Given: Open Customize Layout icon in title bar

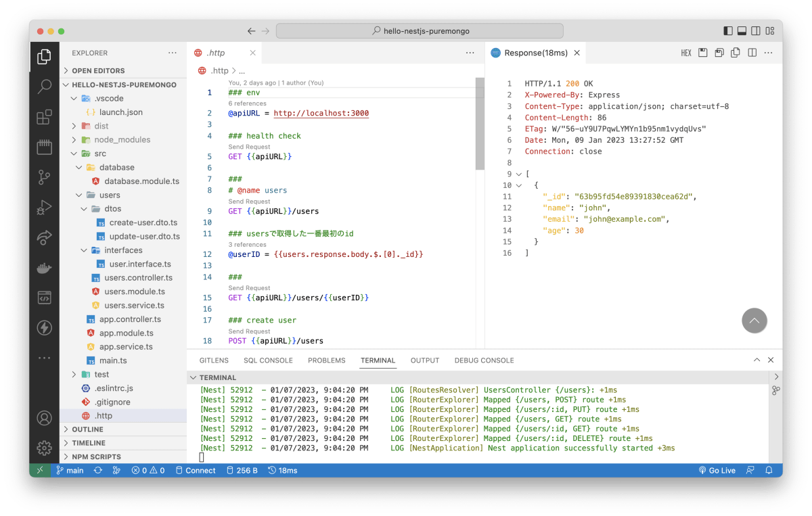Looking at the screenshot, I should [770, 31].
